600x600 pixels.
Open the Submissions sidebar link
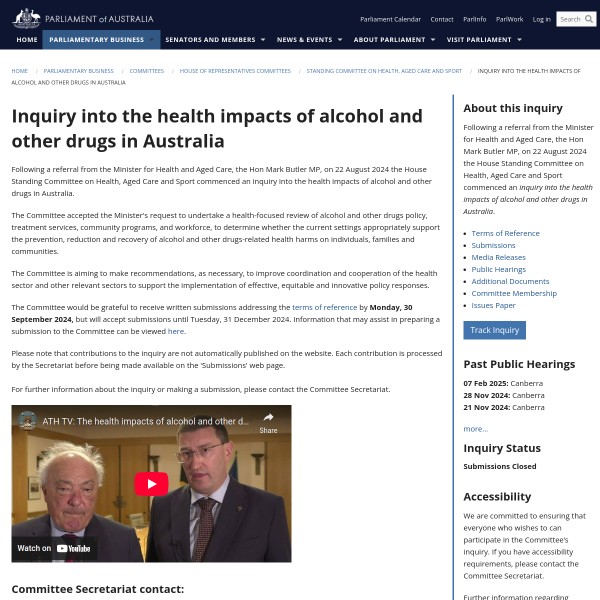click(x=493, y=245)
